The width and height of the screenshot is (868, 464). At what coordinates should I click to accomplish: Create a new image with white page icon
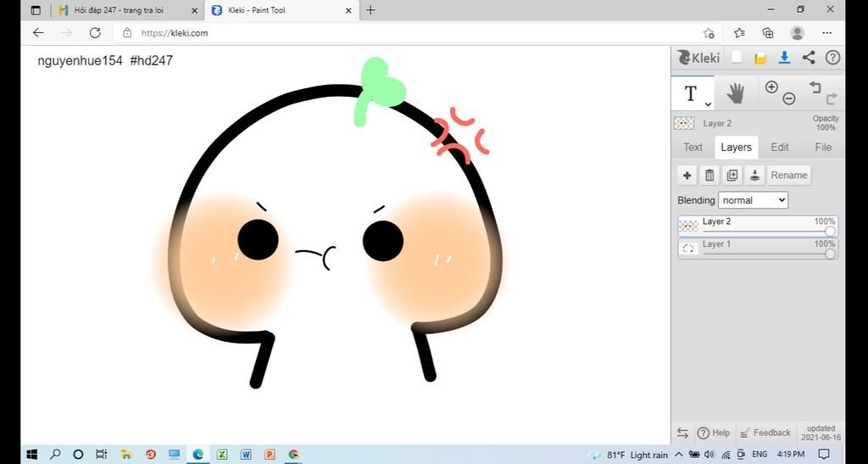pyautogui.click(x=737, y=58)
